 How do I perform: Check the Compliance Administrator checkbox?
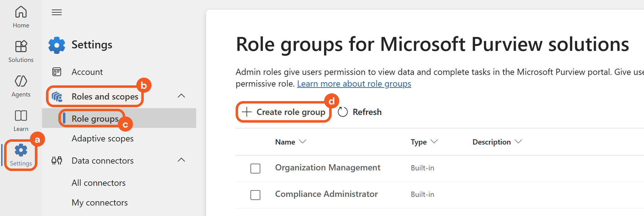click(255, 195)
